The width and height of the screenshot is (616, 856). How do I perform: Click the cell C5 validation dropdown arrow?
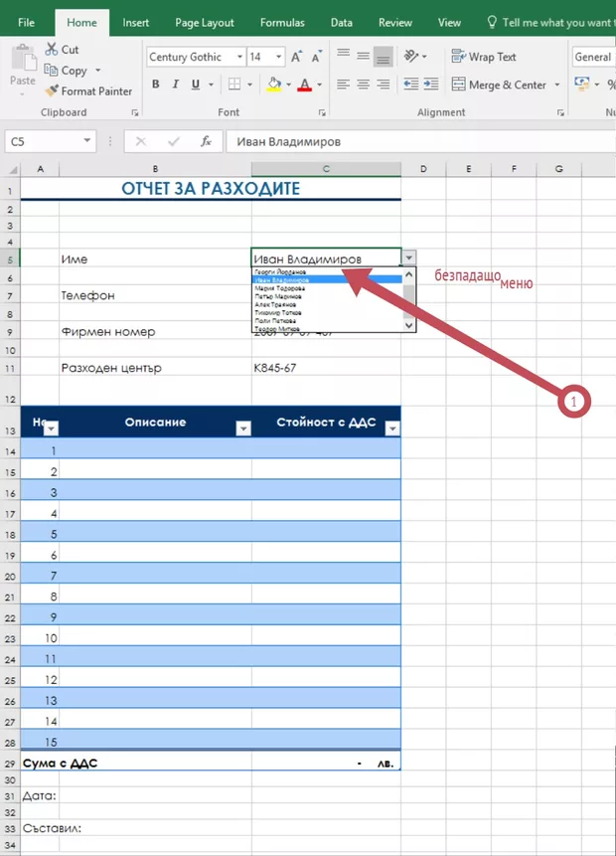pyautogui.click(x=408, y=257)
